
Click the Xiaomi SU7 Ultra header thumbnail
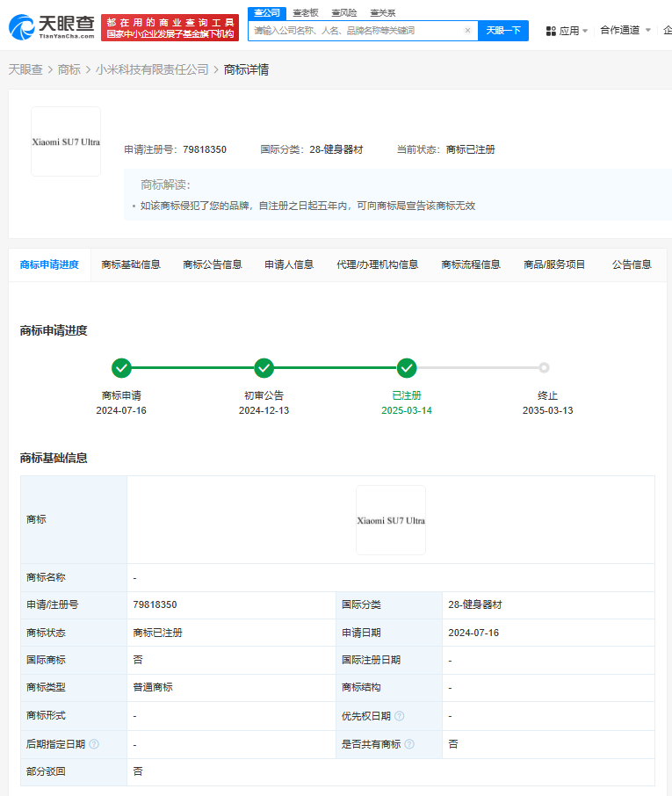pyautogui.click(x=66, y=141)
